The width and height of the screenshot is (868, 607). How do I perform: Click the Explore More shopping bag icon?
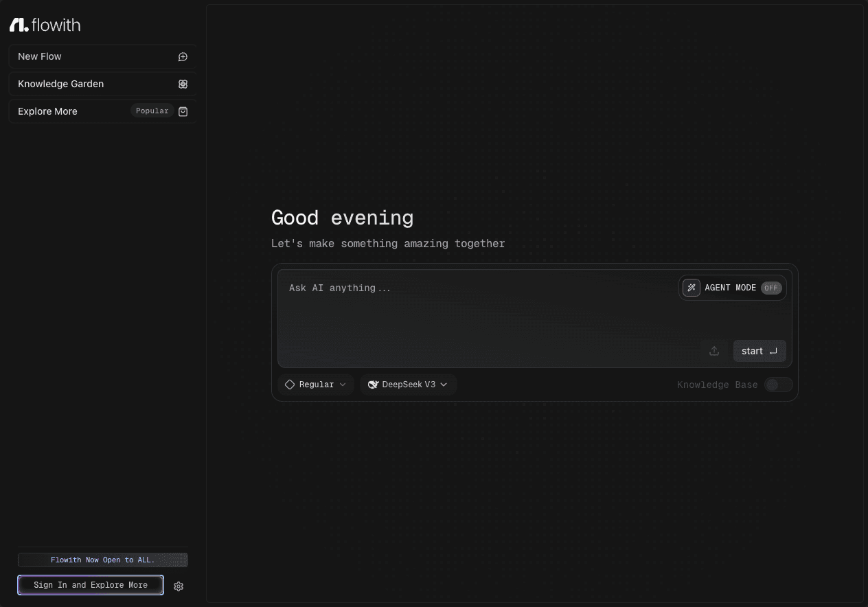coord(183,111)
